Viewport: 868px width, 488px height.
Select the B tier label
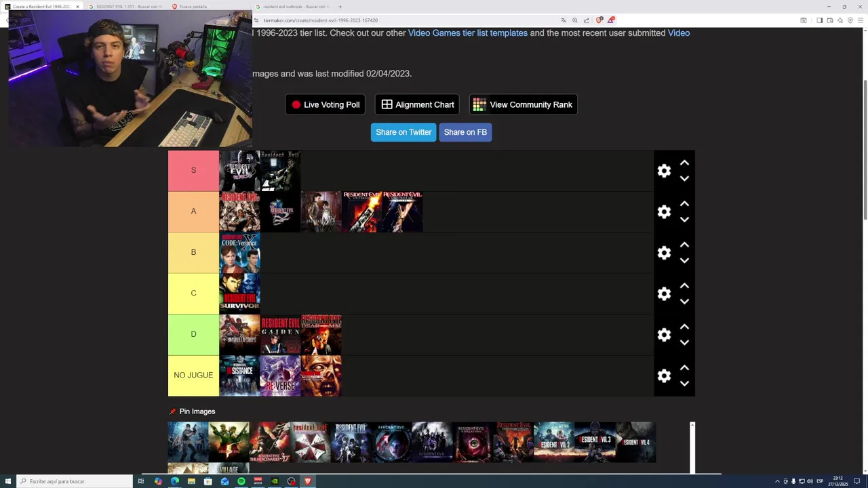coord(193,252)
